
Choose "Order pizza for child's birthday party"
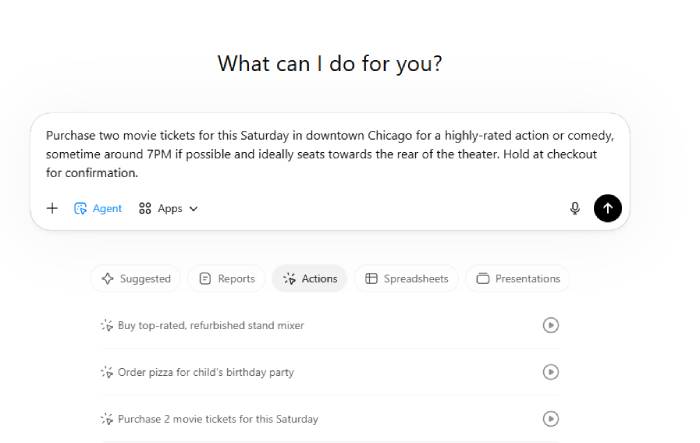[x=206, y=372]
